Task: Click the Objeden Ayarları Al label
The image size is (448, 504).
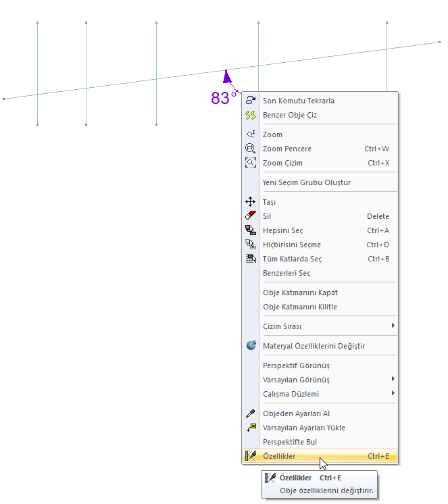Action: pos(296,413)
